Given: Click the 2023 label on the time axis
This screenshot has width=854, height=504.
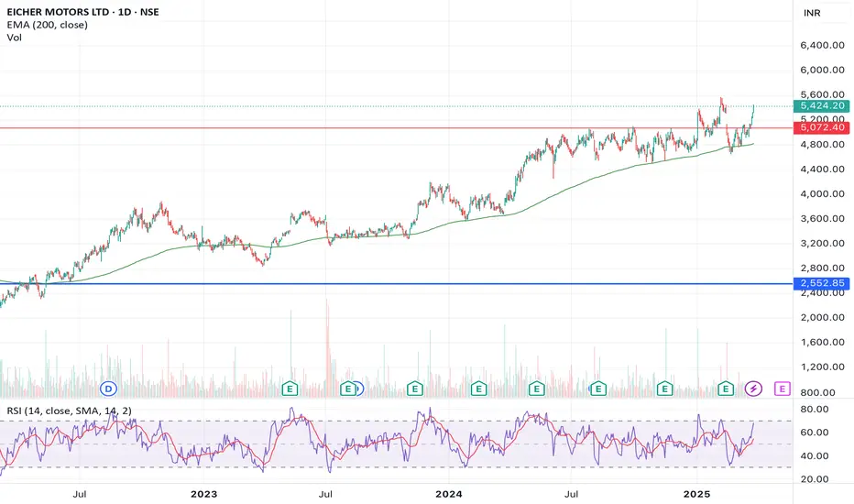Looking at the screenshot, I should coord(203,494).
